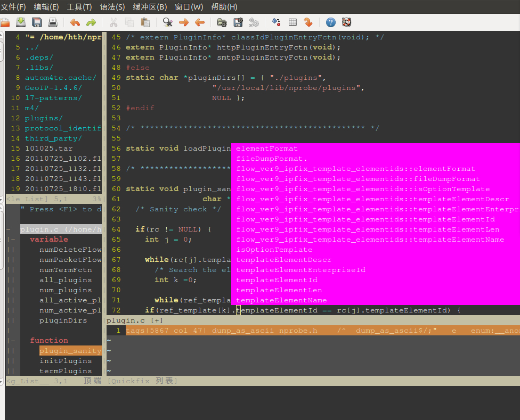Open Find and Replace tool
This screenshot has height=420, width=520.
tap(167, 22)
